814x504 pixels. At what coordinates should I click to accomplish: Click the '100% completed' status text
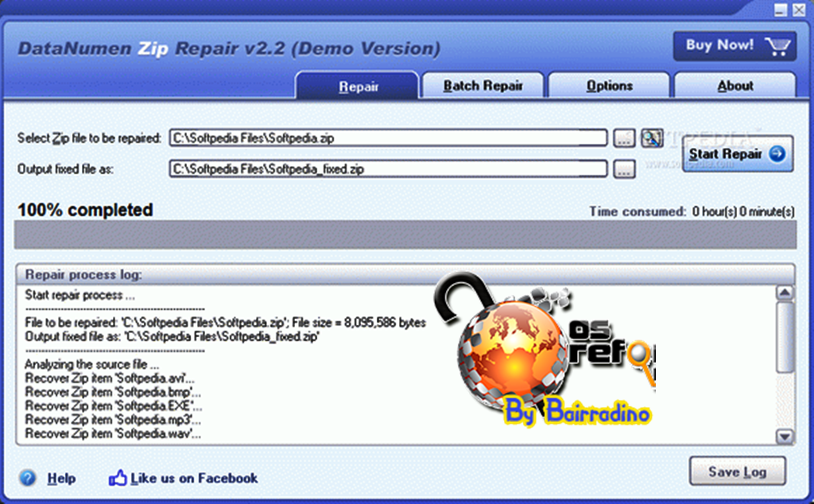(x=85, y=210)
